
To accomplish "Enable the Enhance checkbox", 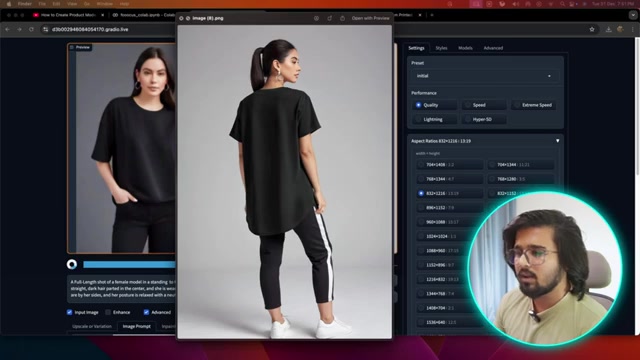I will tap(108, 312).
